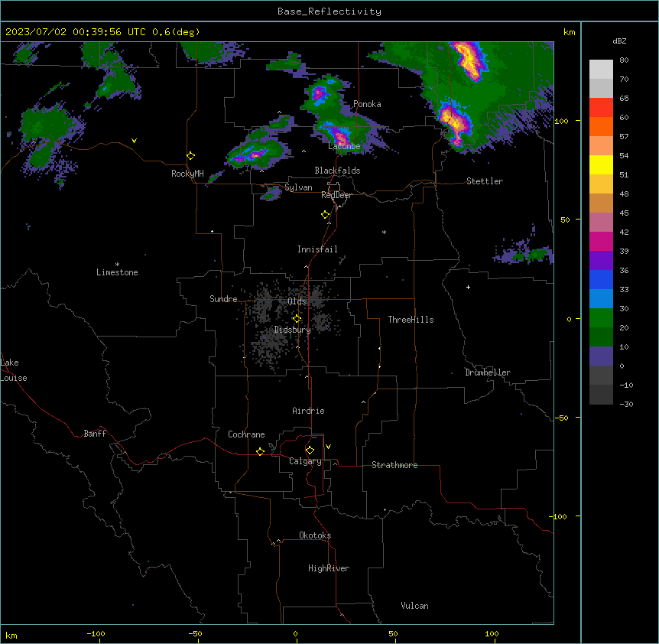
Task: Click the yellow diamond marker near RockyMH
Action: click(190, 156)
